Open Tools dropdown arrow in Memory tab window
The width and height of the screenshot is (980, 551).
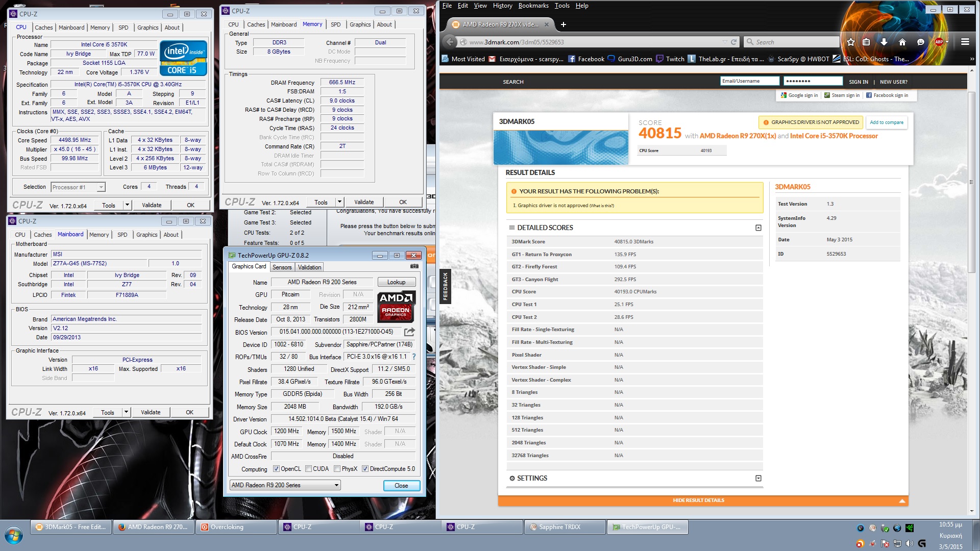[339, 202]
